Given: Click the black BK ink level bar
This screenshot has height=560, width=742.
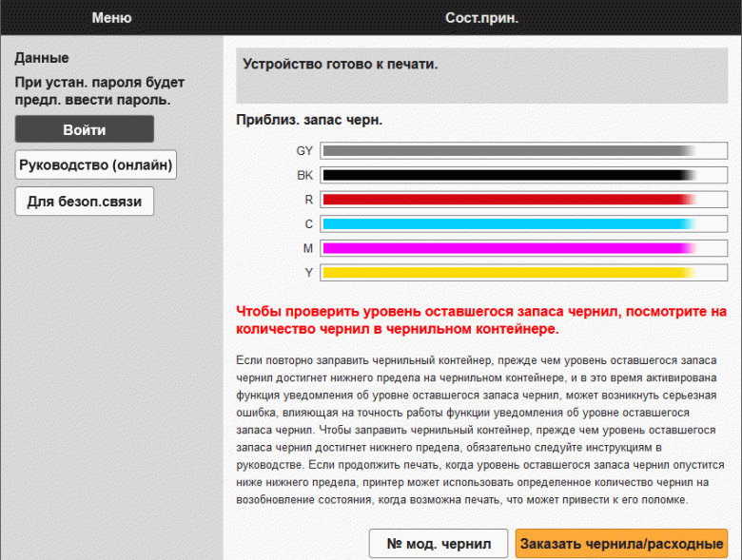Looking at the screenshot, I should [x=523, y=175].
